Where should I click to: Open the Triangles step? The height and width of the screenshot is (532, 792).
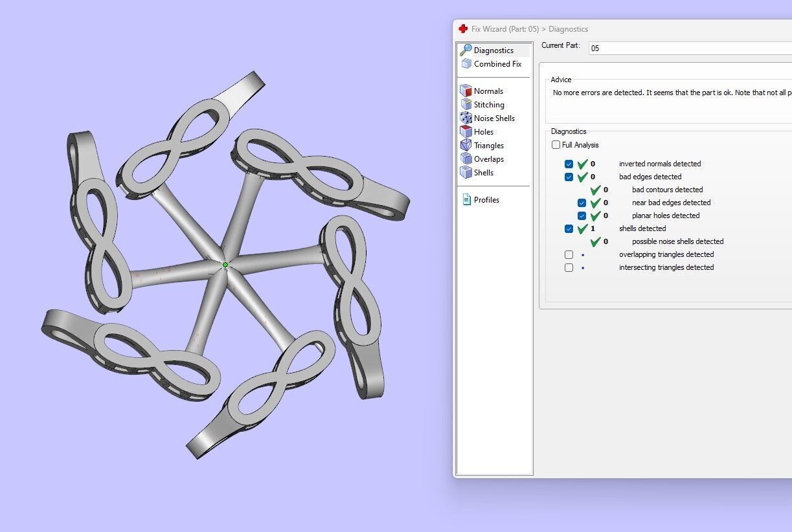pos(489,145)
